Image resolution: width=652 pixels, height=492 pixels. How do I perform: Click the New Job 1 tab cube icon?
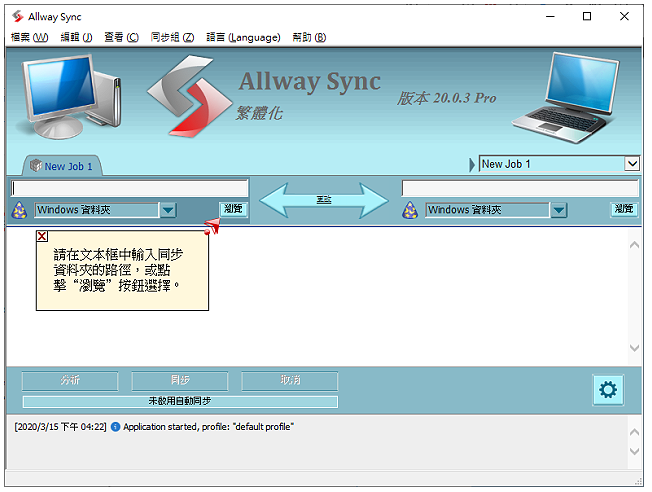pos(36,166)
